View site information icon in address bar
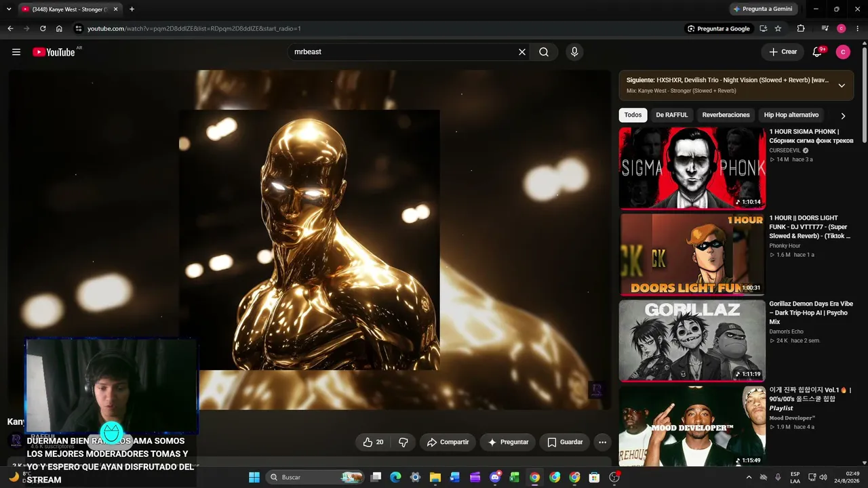Screen dimensions: 868x488 [x=78, y=28]
